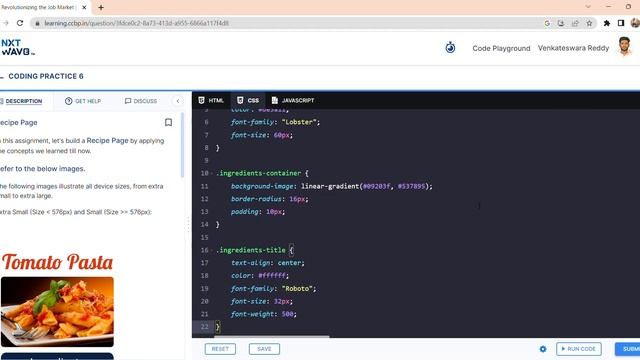640x360 pixels.
Task: Click the #537895 gradient color value
Action: 411,186
